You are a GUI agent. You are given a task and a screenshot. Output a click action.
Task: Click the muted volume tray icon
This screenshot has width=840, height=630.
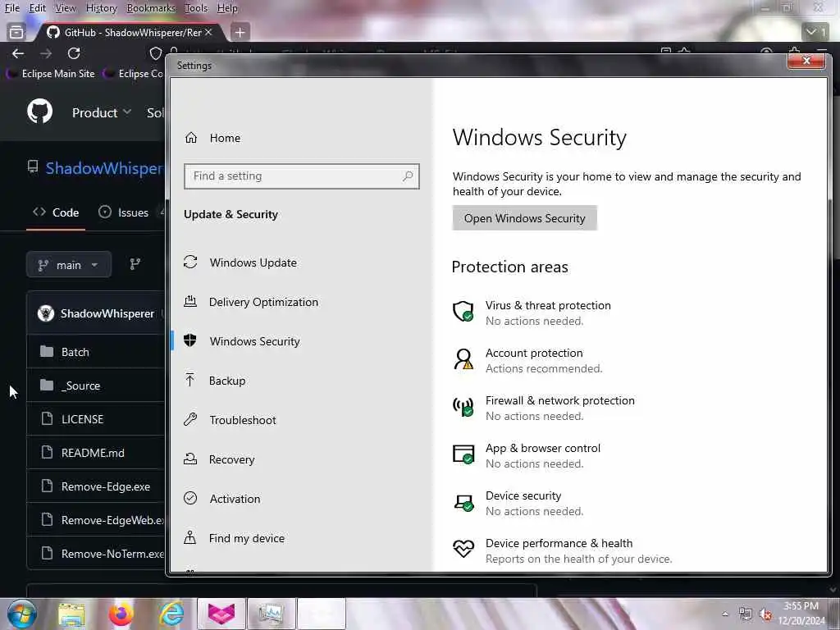[765, 614]
